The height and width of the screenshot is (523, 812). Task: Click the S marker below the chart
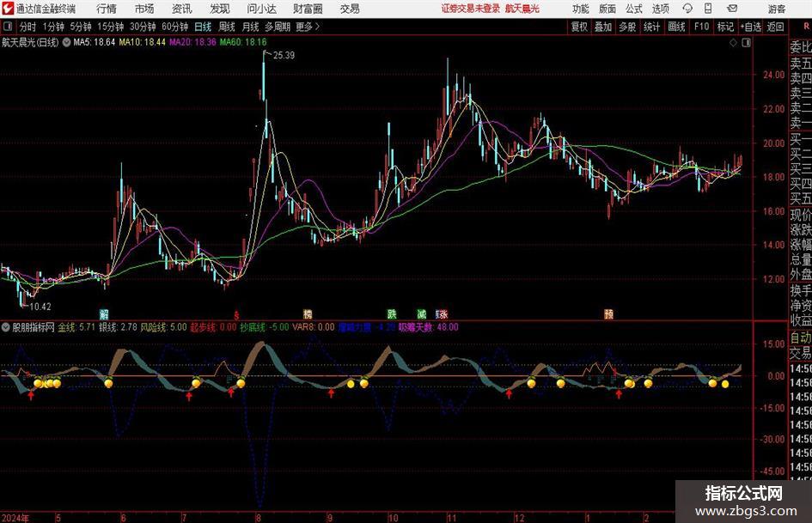click(x=236, y=314)
